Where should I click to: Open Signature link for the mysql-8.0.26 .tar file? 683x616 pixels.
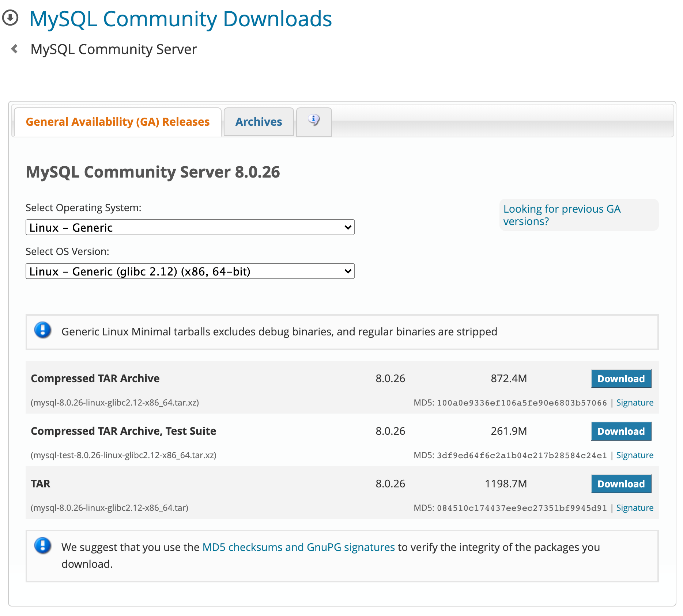coord(635,508)
